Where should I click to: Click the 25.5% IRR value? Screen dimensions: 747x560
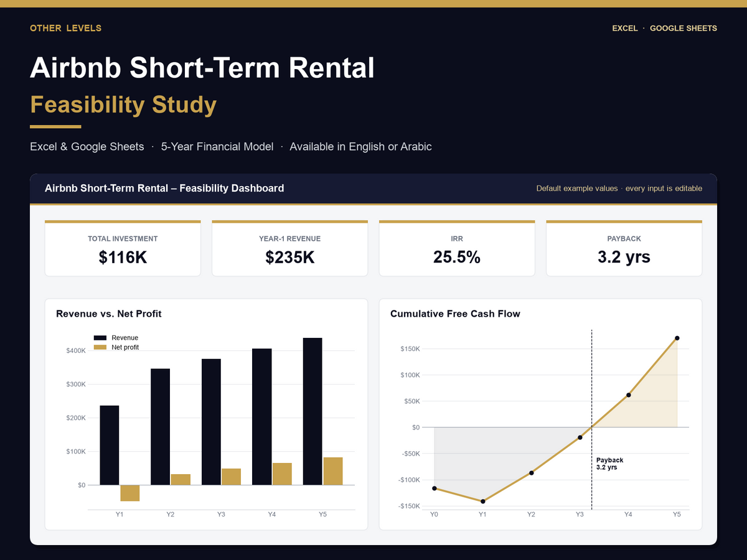click(x=457, y=257)
